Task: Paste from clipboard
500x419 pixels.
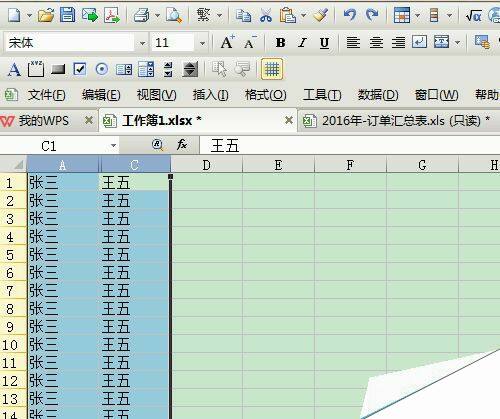Action: coord(288,15)
